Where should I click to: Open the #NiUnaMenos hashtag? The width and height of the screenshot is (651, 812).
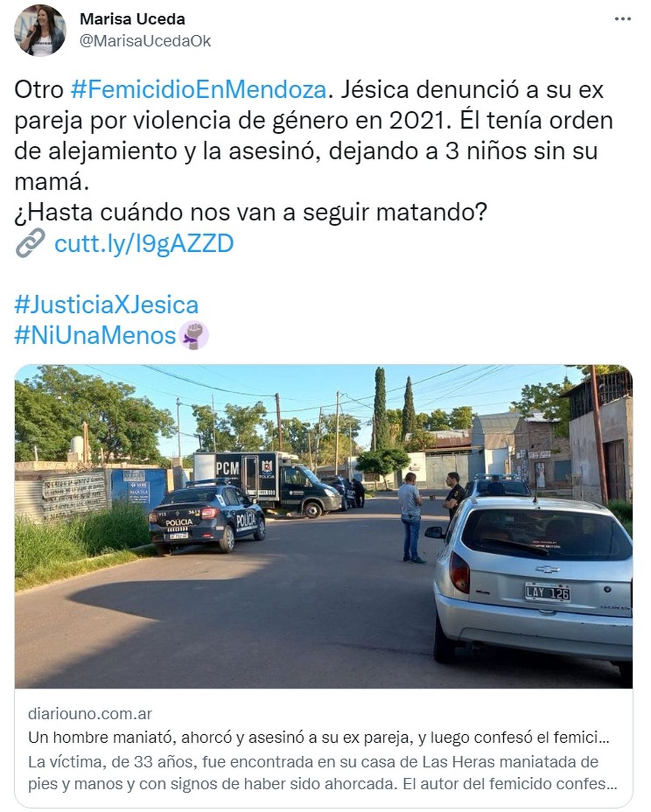(x=95, y=336)
